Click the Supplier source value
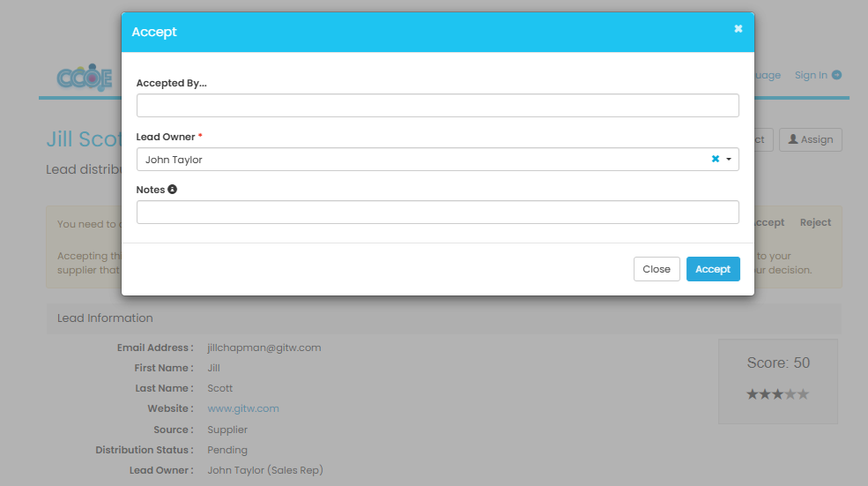The width and height of the screenshot is (868, 486). pos(227,430)
